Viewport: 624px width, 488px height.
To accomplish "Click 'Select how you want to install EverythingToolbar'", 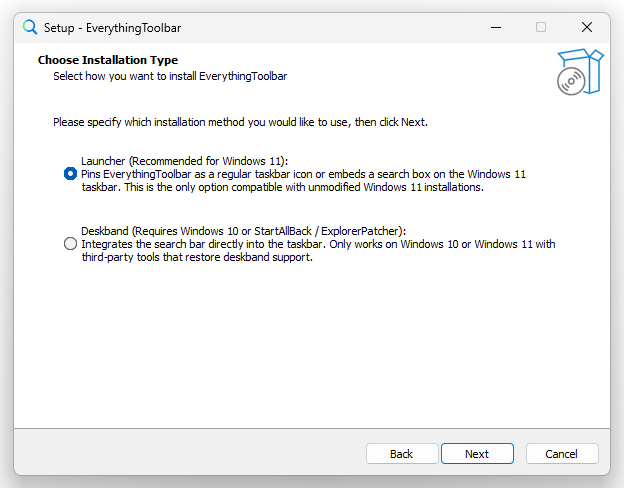I will point(170,76).
